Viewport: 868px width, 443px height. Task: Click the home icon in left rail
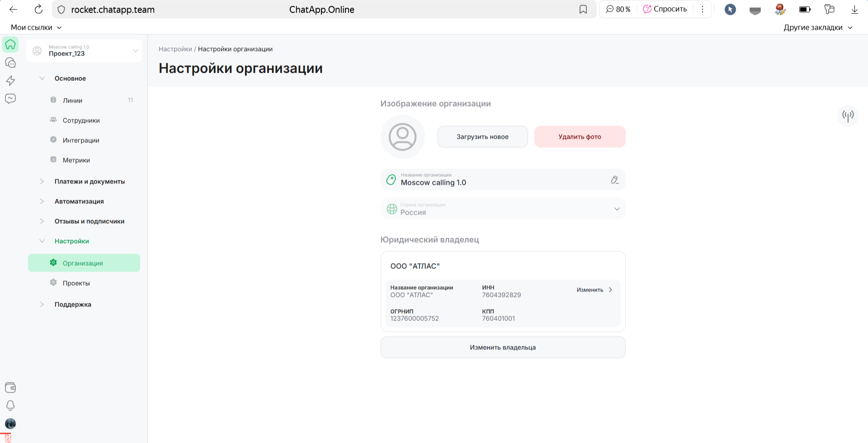10,44
